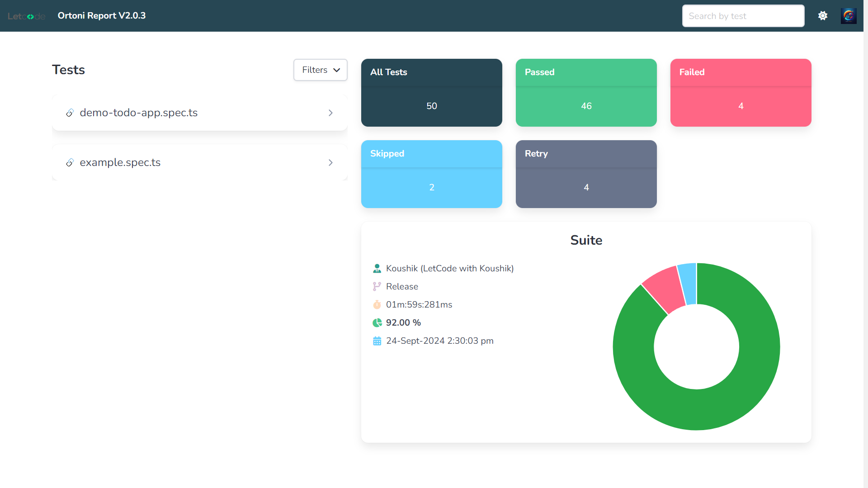Open the Filters dropdown

point(321,70)
